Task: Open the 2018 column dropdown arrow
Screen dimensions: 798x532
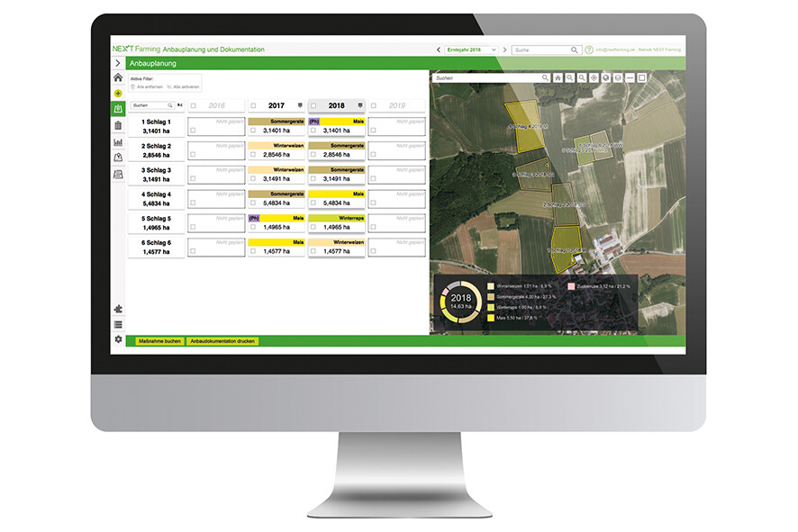Action: click(360, 105)
